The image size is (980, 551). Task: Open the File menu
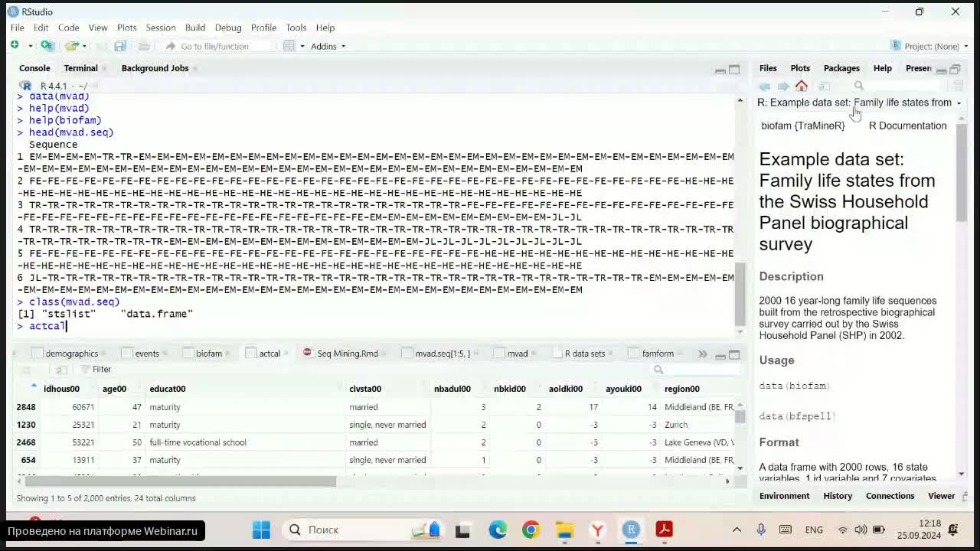point(17,28)
